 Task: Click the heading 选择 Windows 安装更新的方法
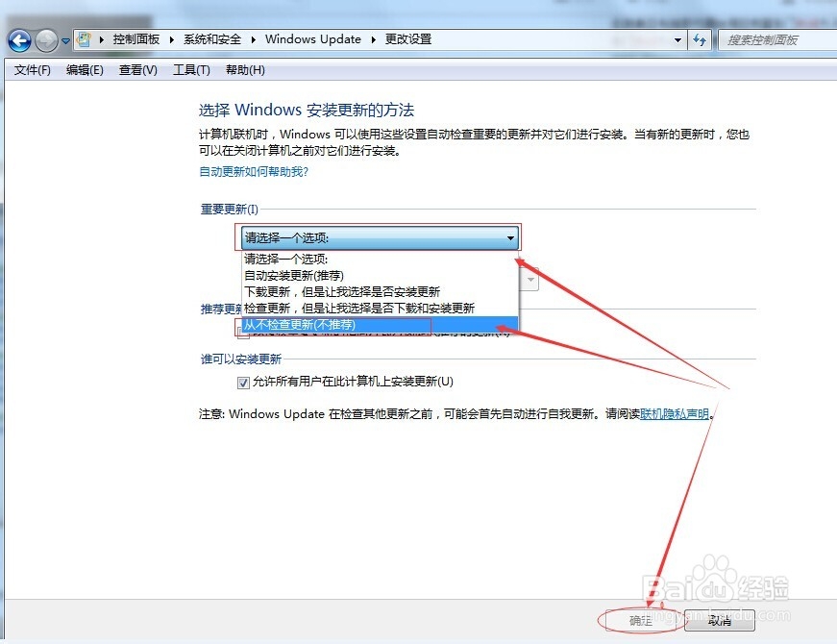(307, 110)
